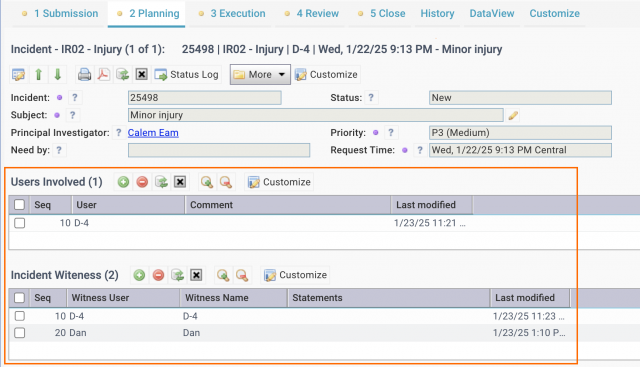Click the Subject field Minor injury
This screenshot has height=367, width=640.
(x=316, y=115)
